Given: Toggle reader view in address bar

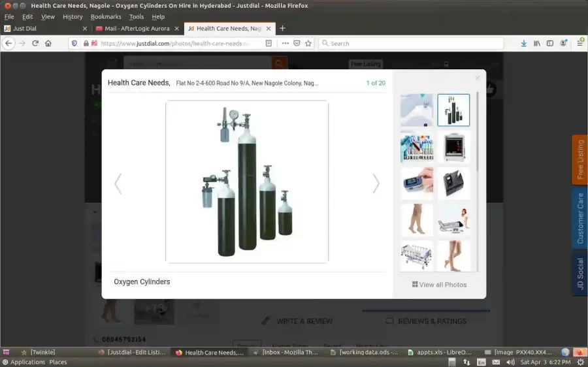Looking at the screenshot, I should pos(269,43).
